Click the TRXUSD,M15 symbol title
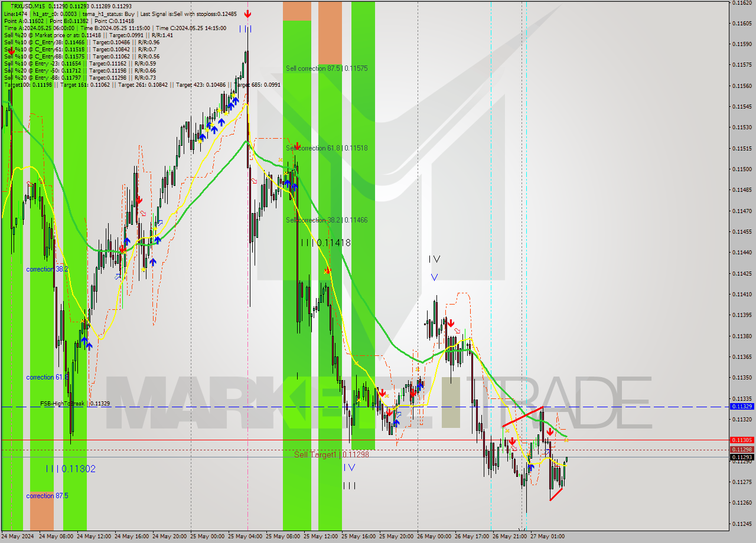This screenshot has height=543, width=756. tap(27, 6)
